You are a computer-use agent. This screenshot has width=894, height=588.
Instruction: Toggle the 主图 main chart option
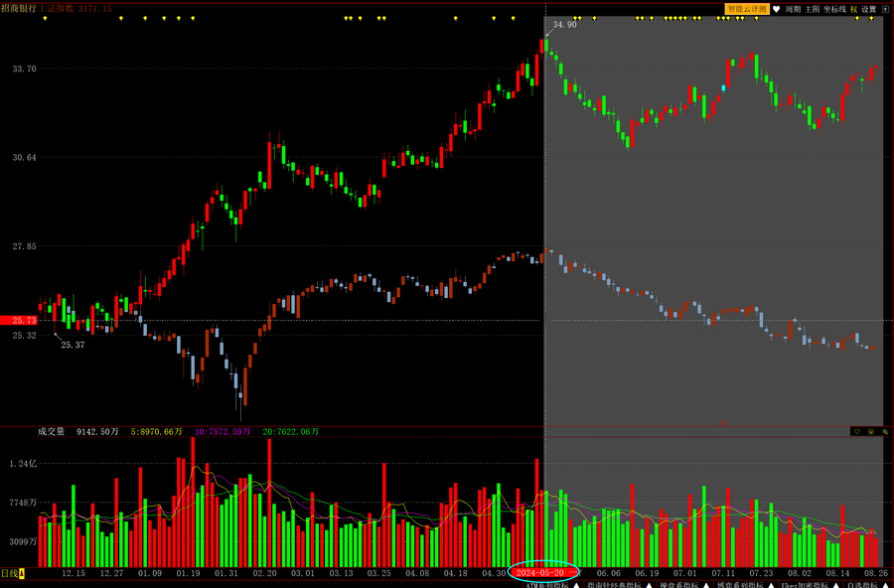point(813,9)
